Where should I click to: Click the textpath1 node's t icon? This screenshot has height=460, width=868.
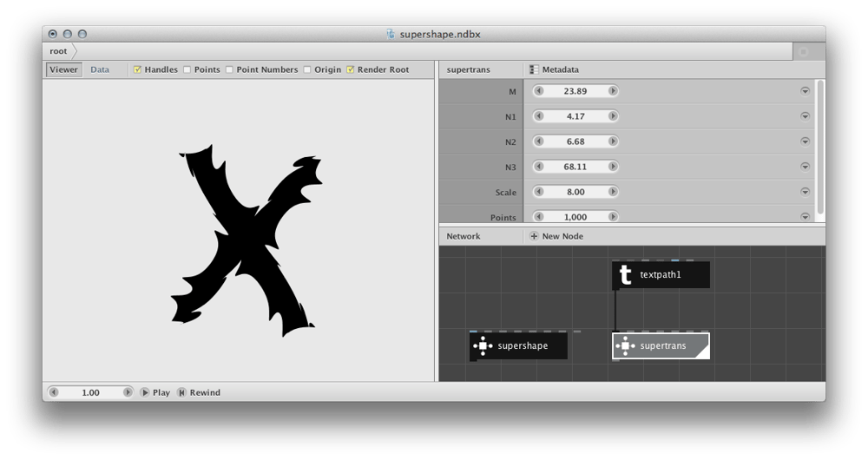point(625,275)
